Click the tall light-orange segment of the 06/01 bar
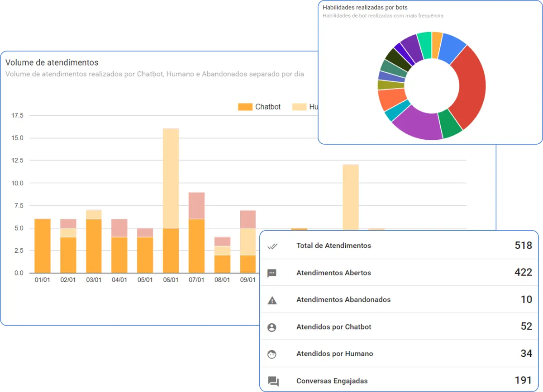Screen dimensions: 543x392 point(171,179)
